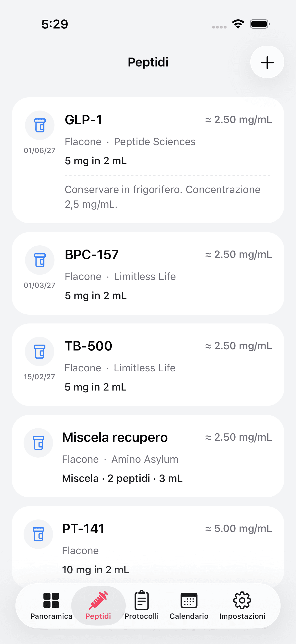Tap the GLP-1 vial icon
This screenshot has height=644, width=296.
click(40, 125)
